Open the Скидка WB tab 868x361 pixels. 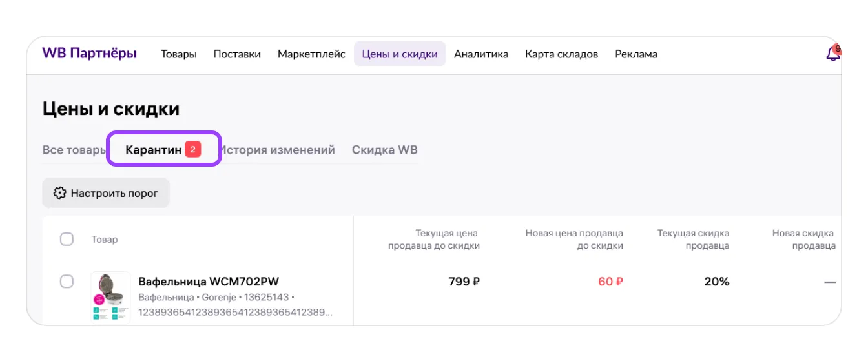pyautogui.click(x=385, y=150)
